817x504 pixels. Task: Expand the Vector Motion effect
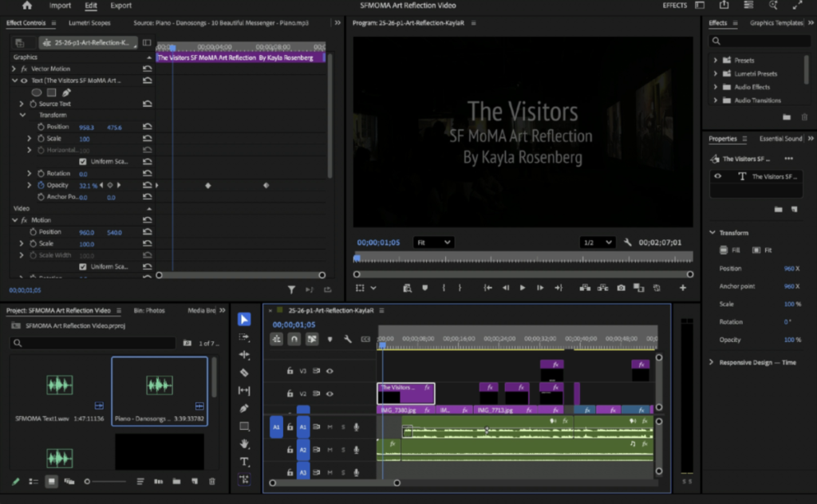click(14, 69)
